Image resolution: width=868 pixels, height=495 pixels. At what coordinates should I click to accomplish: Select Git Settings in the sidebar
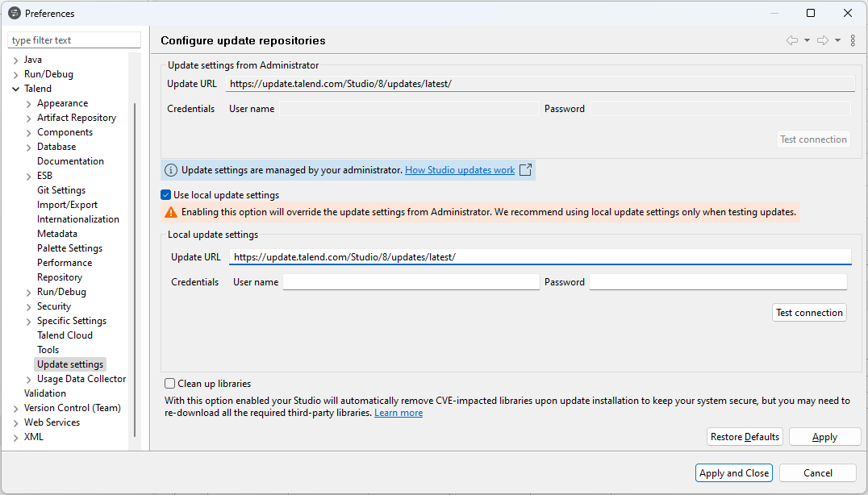coord(62,189)
